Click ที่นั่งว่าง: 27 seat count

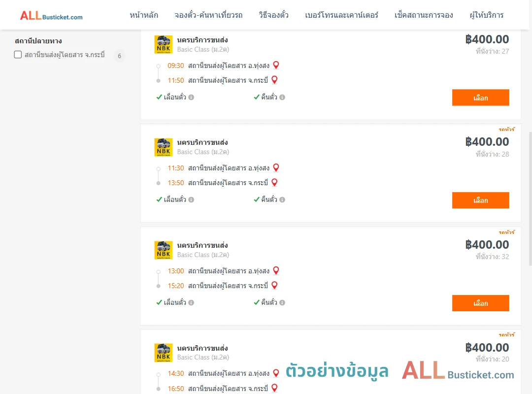click(492, 51)
